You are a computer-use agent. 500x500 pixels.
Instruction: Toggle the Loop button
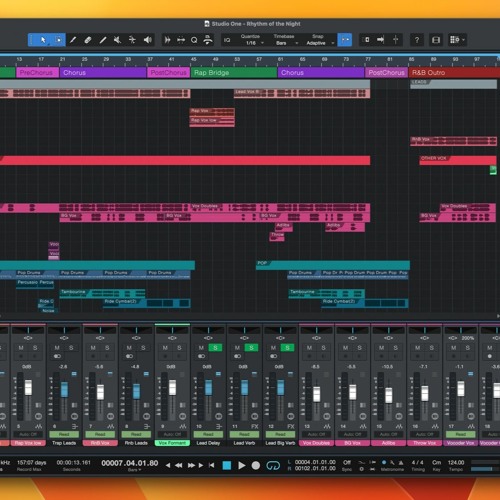click(273, 465)
